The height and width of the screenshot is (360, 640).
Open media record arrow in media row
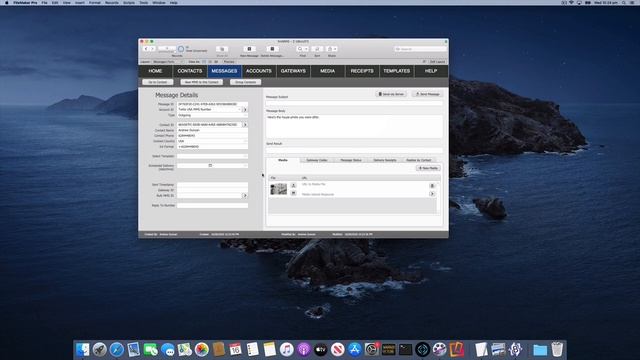432,194
